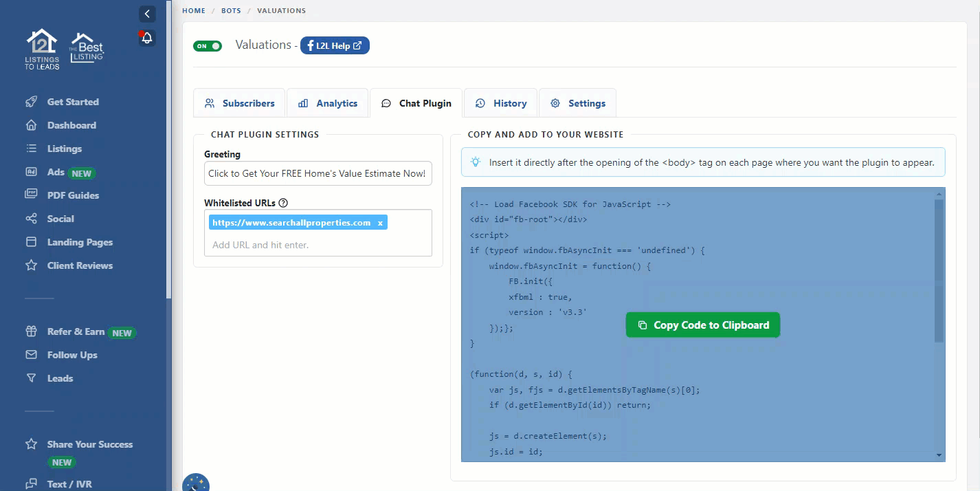
Task: Collapse the left sidebar panel
Action: coord(146,14)
